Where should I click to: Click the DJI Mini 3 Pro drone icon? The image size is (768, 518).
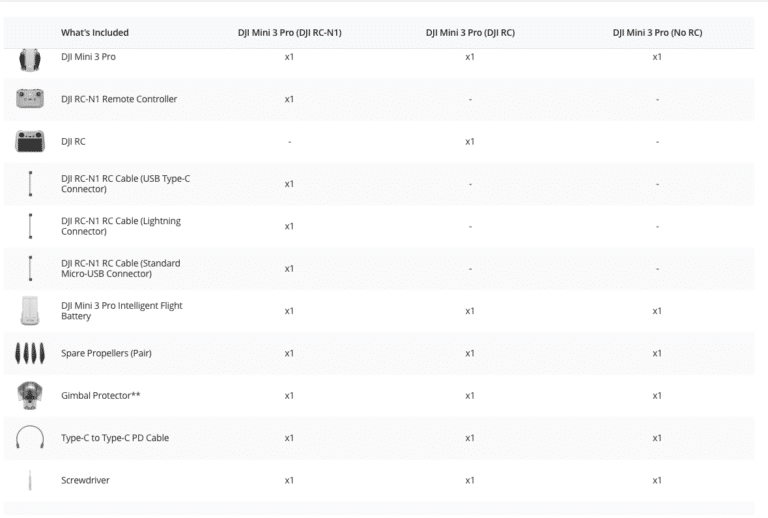point(30,59)
